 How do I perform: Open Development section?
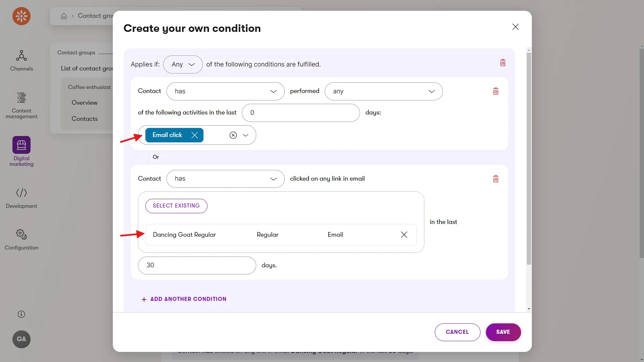click(x=21, y=198)
